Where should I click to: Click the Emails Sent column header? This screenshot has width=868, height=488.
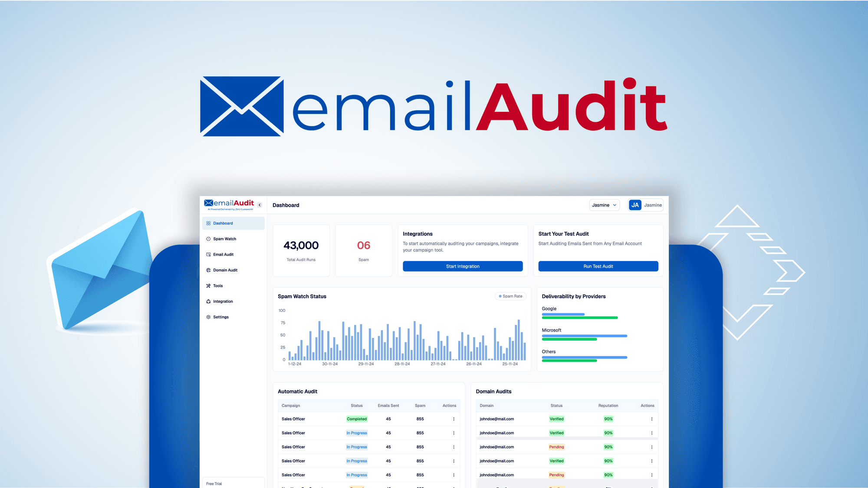coord(388,406)
